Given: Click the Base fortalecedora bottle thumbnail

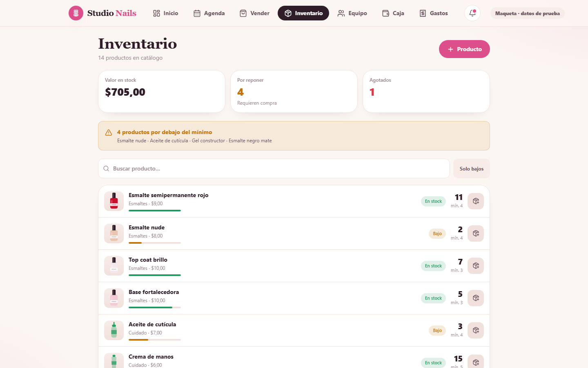Looking at the screenshot, I should [x=114, y=298].
